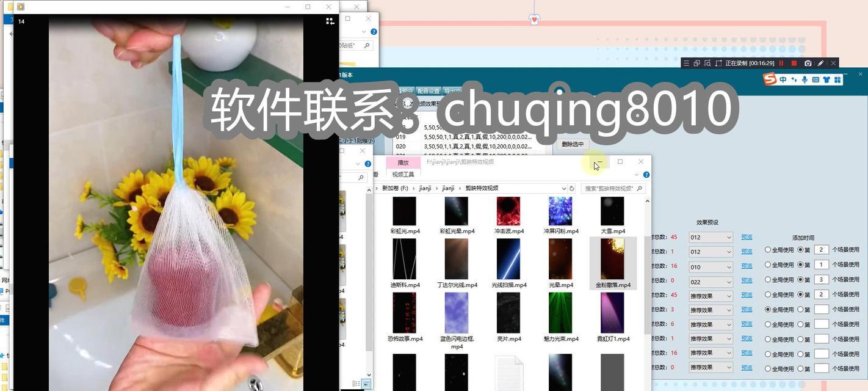Open 022 effect preset dropdown
Viewport: 868px width, 391px height.
point(711,282)
